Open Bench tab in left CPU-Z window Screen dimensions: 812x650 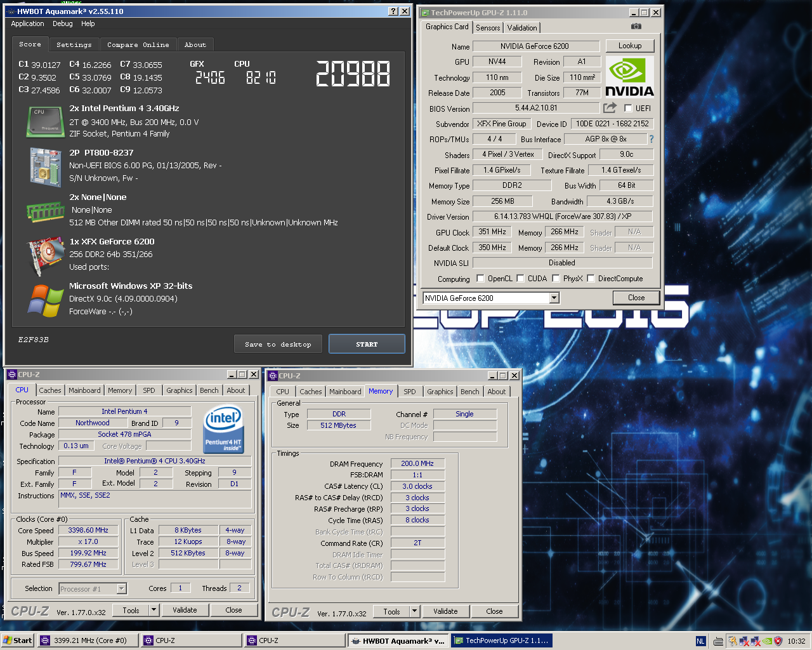209,390
